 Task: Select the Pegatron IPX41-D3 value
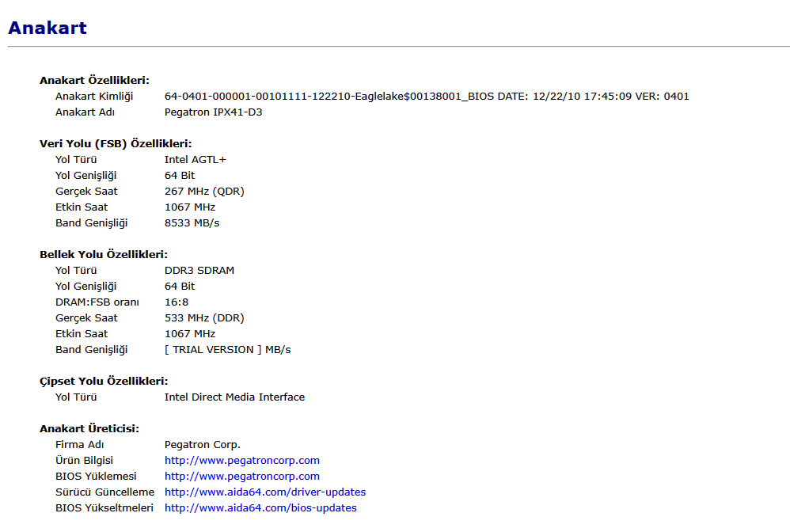coord(213,112)
